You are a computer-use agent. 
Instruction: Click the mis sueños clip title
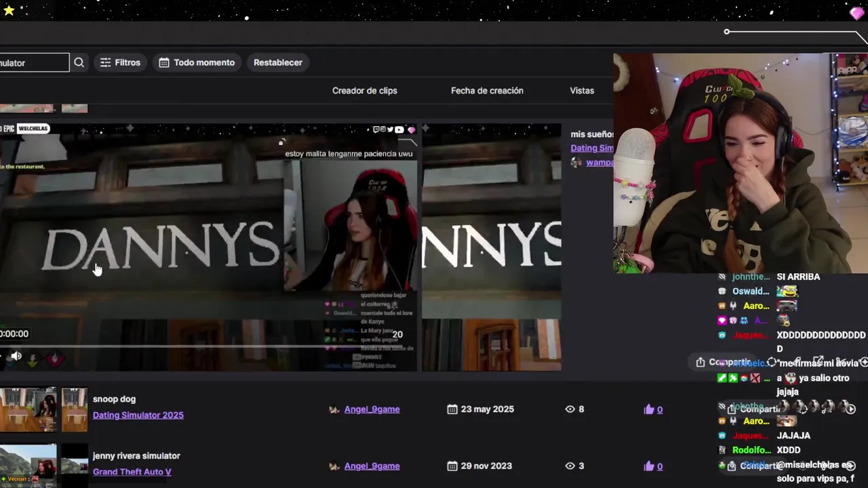coord(592,134)
